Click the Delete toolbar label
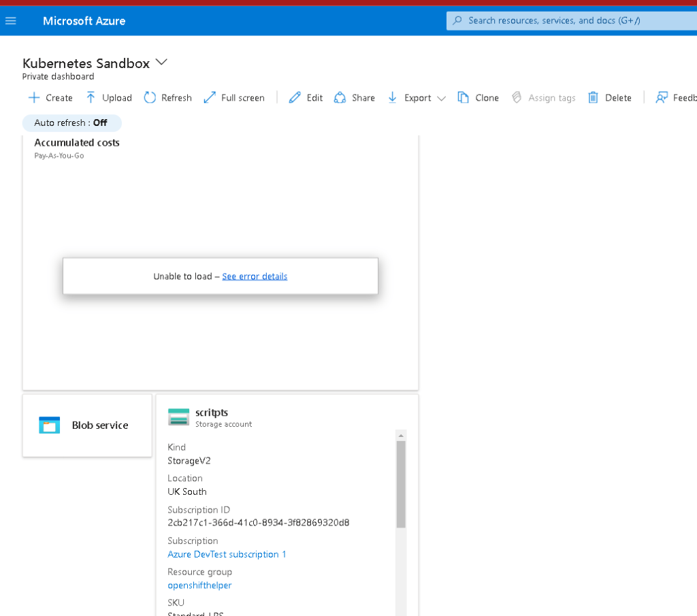The width and height of the screenshot is (697, 616). [x=618, y=98]
